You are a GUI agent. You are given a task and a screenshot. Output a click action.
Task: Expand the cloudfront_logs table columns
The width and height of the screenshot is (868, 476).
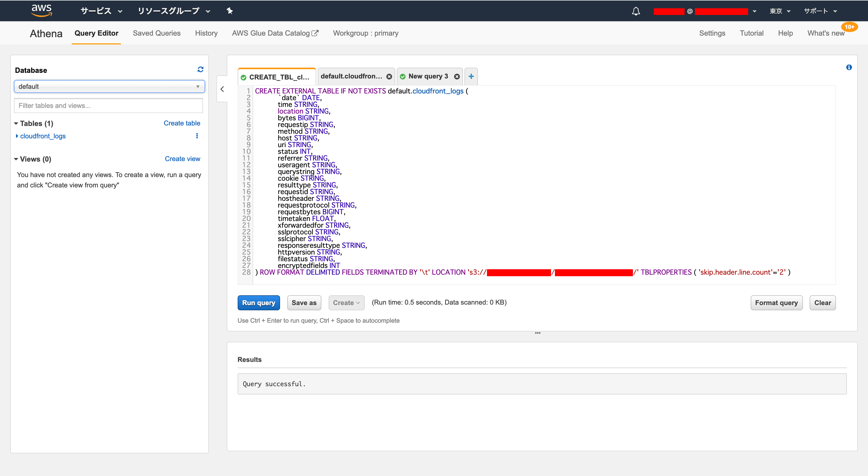coord(17,136)
